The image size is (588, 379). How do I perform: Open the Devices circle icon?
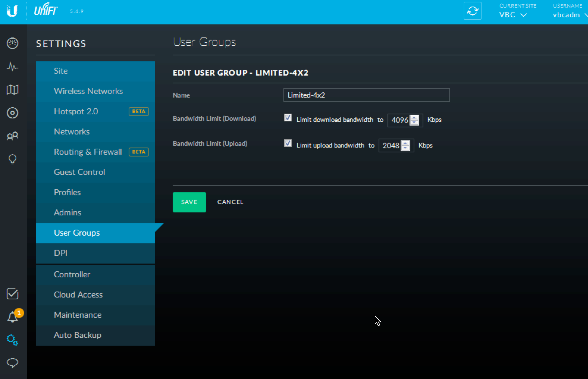[12, 113]
